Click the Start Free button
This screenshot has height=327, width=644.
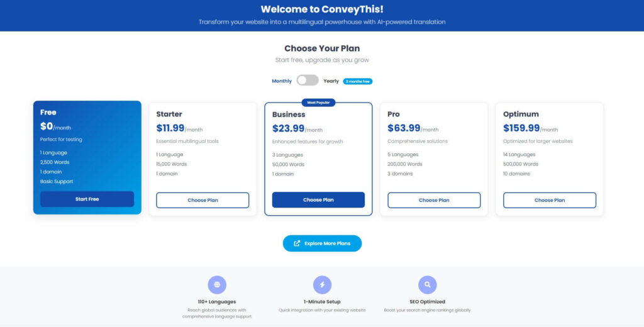point(87,199)
